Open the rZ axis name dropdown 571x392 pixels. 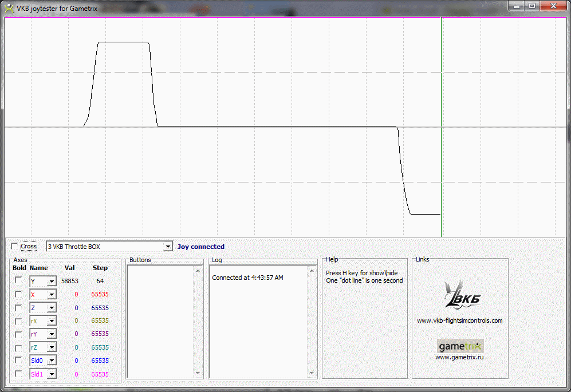click(52, 347)
